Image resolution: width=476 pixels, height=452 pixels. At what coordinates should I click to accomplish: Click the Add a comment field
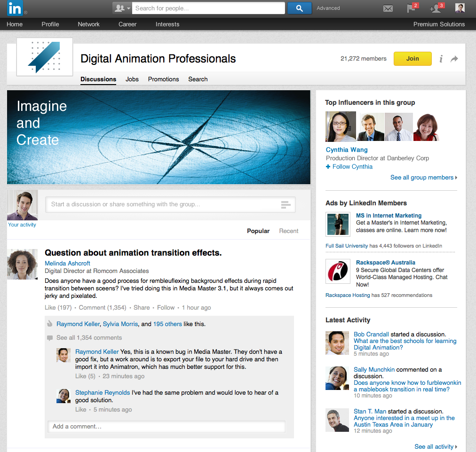(167, 427)
